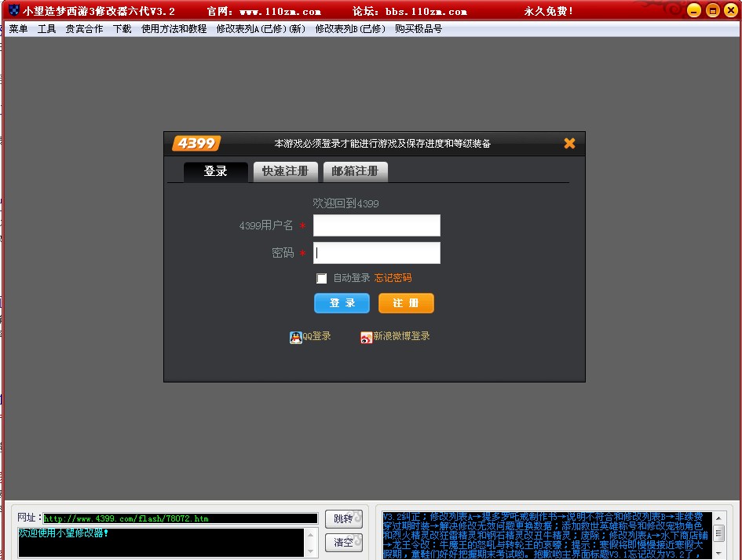Switch to the 登录 tab
The height and width of the screenshot is (560, 742).
pos(216,171)
